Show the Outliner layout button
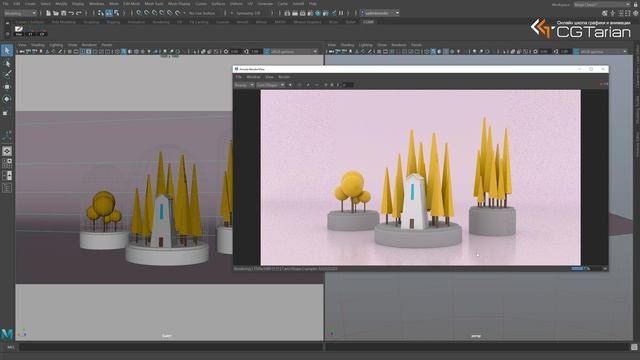The image size is (640, 360). coord(7,188)
